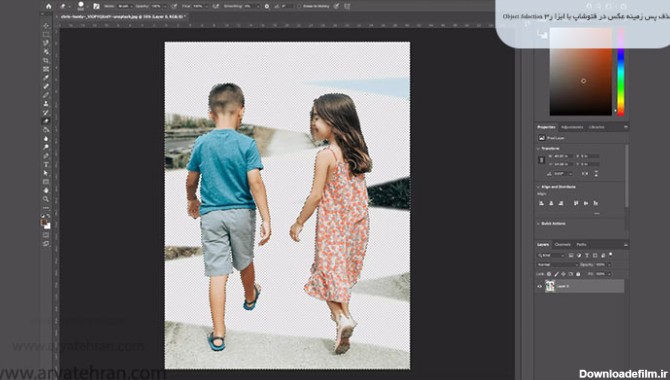The image size is (670, 380).
Task: Open the smoothing options gear icon
Action: tap(267, 6)
